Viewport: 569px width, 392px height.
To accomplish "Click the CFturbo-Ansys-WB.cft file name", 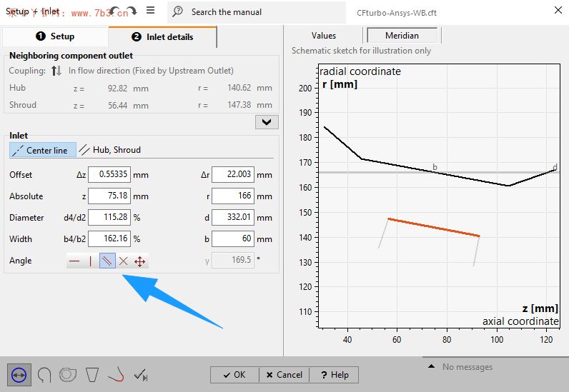I will point(397,13).
